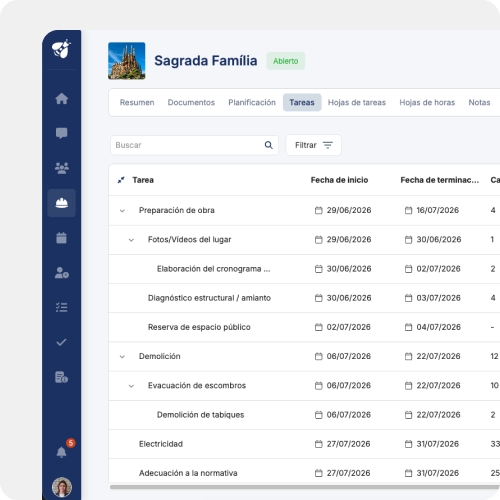500x500 pixels.
Task: Collapse the Preparación de obra group
Action: (122, 211)
